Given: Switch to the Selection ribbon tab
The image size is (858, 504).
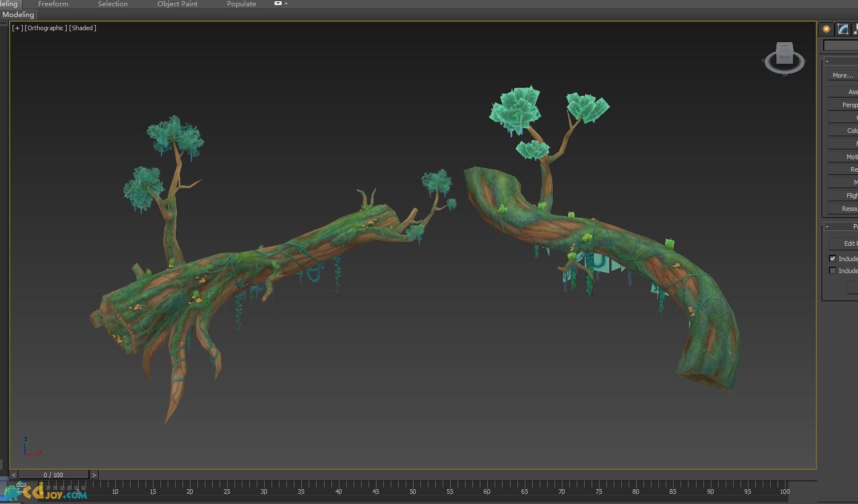Looking at the screenshot, I should pyautogui.click(x=113, y=4).
